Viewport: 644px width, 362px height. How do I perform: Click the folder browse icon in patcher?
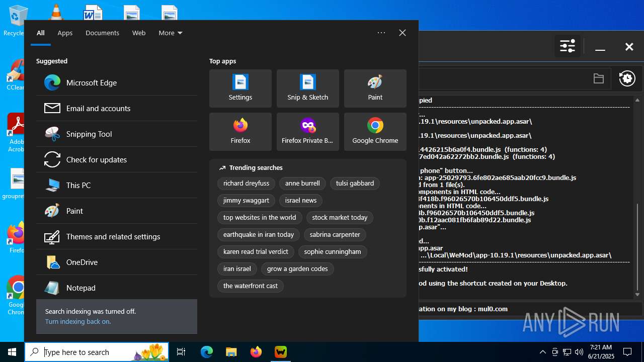pyautogui.click(x=599, y=78)
